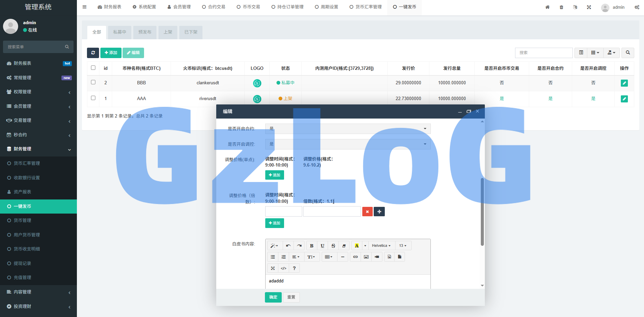Click the Undo arrow in editor toolbar
The image size is (644, 317).
[x=288, y=246]
